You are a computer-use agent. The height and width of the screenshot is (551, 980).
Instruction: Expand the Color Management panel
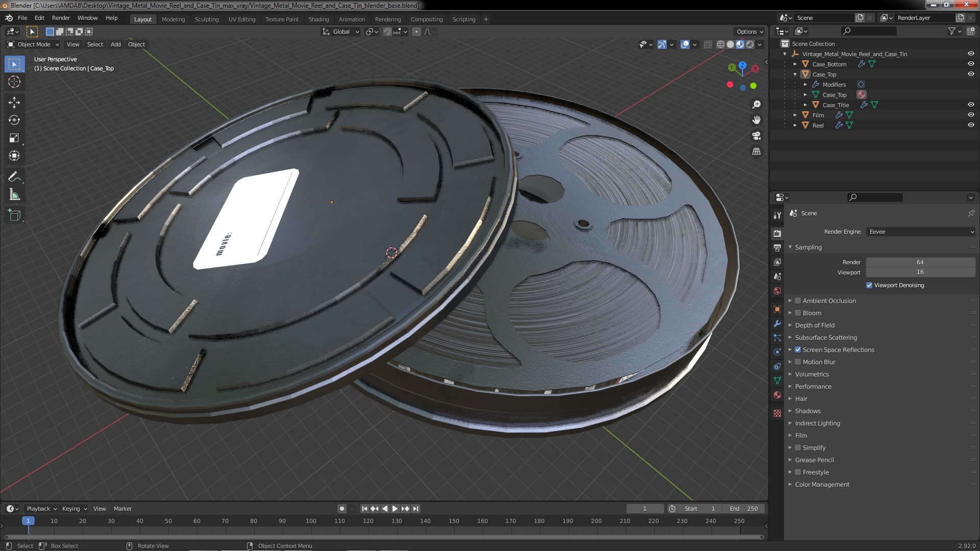click(822, 485)
